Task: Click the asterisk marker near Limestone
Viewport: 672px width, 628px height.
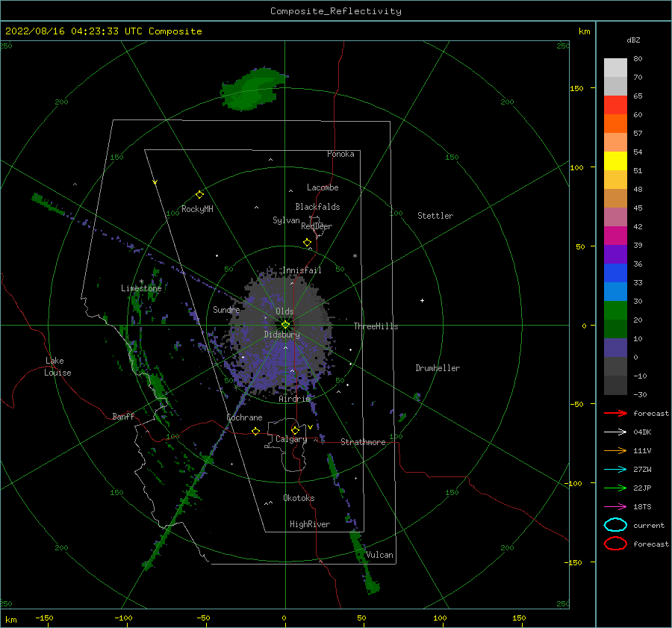Action: (x=141, y=282)
